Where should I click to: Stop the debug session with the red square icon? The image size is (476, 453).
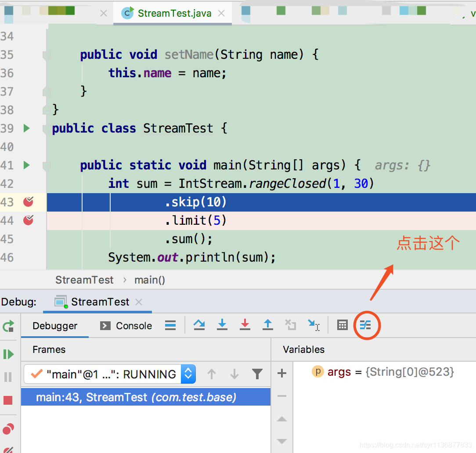click(9, 400)
